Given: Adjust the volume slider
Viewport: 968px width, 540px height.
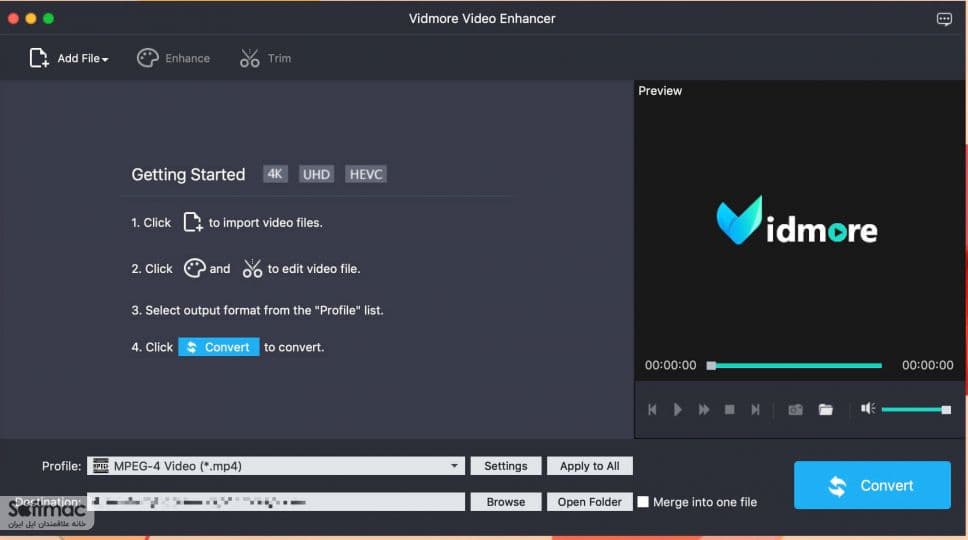Looking at the screenshot, I should coord(916,410).
